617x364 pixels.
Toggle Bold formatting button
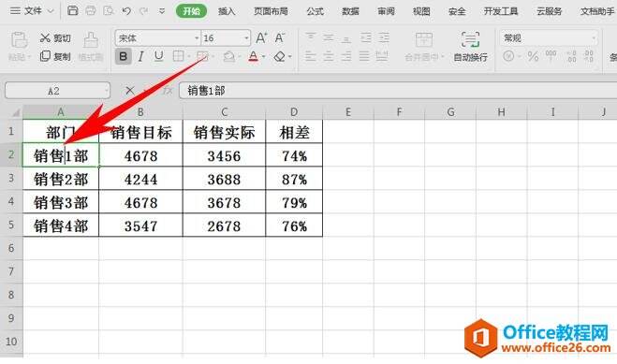point(123,56)
